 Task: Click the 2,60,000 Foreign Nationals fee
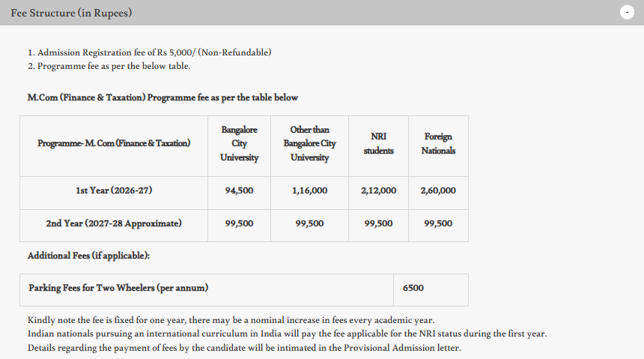tap(438, 190)
